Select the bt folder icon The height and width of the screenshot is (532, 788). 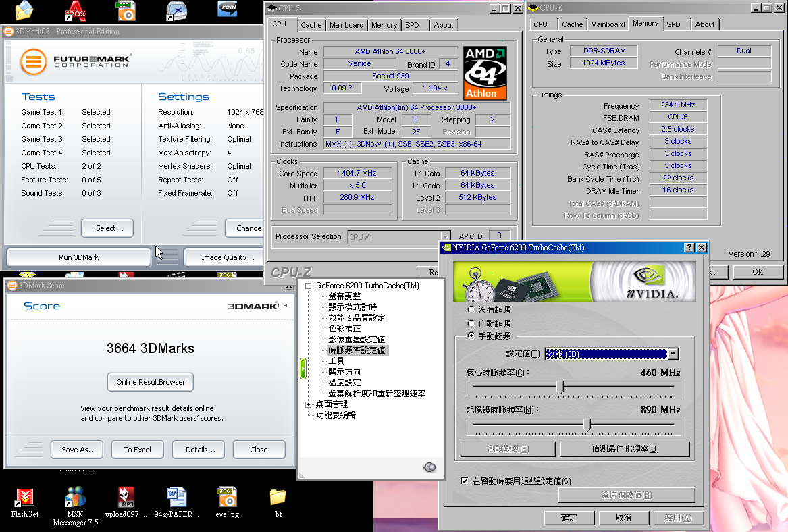pyautogui.click(x=278, y=498)
